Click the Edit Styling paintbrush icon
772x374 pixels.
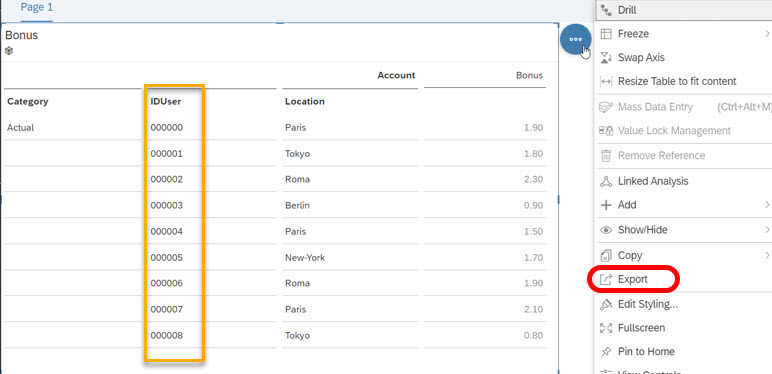pyautogui.click(x=606, y=304)
